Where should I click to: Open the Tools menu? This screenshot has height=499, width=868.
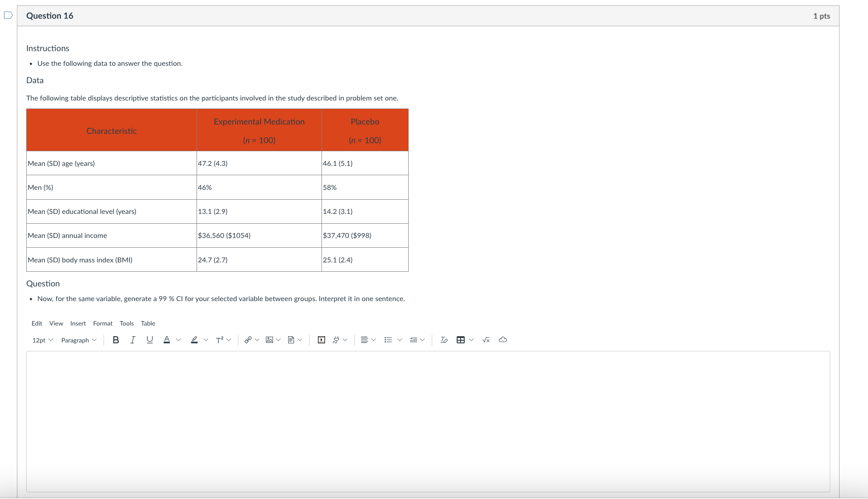126,323
